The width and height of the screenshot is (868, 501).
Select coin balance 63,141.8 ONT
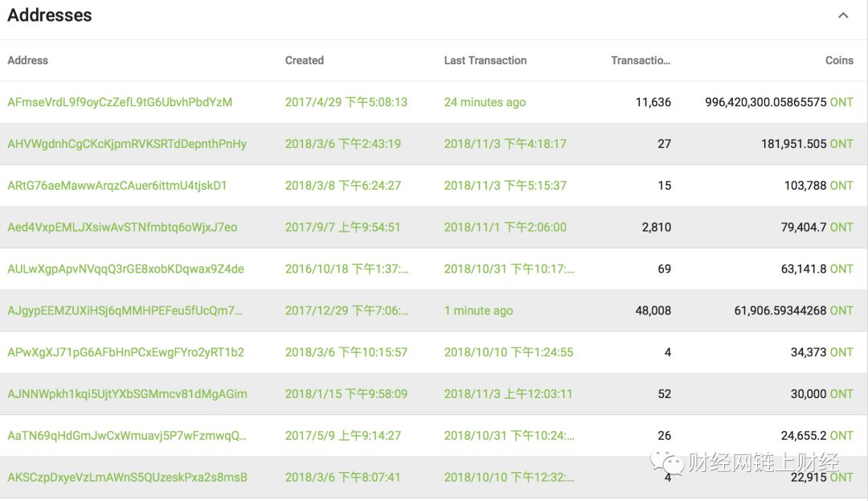pos(817,269)
